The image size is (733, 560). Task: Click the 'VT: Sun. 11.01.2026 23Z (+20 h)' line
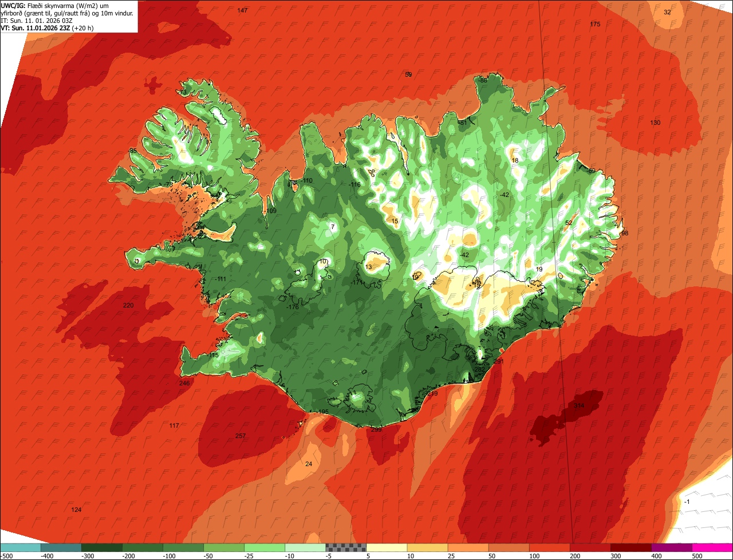48,27
